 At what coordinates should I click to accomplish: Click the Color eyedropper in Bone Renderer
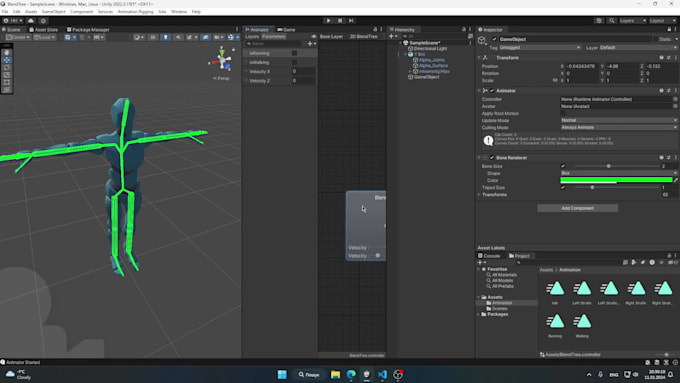[675, 180]
